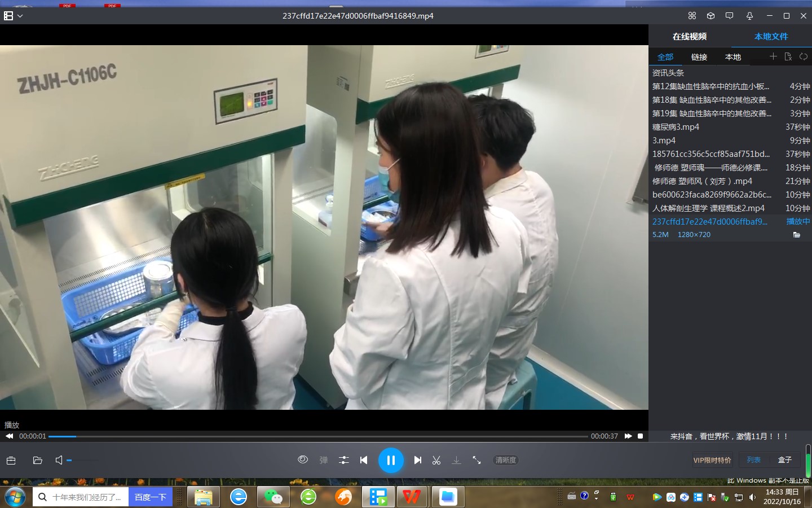Open a file via the folder icon
Image resolution: width=812 pixels, height=508 pixels.
click(x=38, y=461)
